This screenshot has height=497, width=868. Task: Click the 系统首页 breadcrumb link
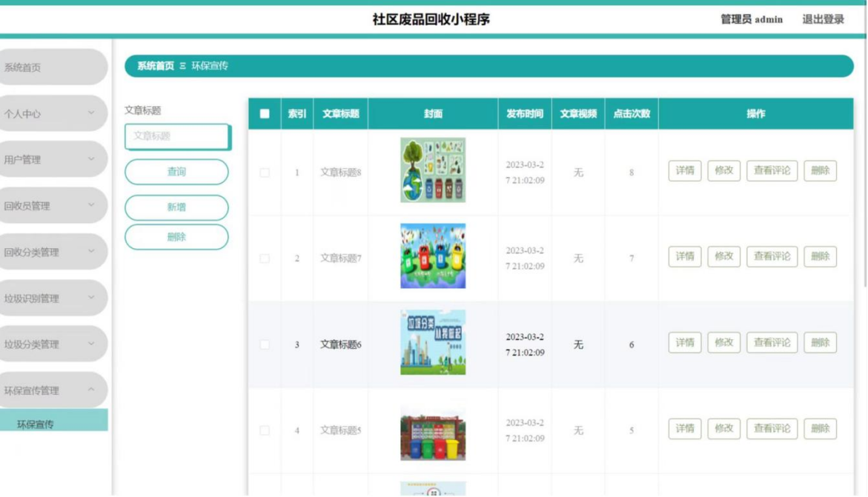[x=156, y=66]
